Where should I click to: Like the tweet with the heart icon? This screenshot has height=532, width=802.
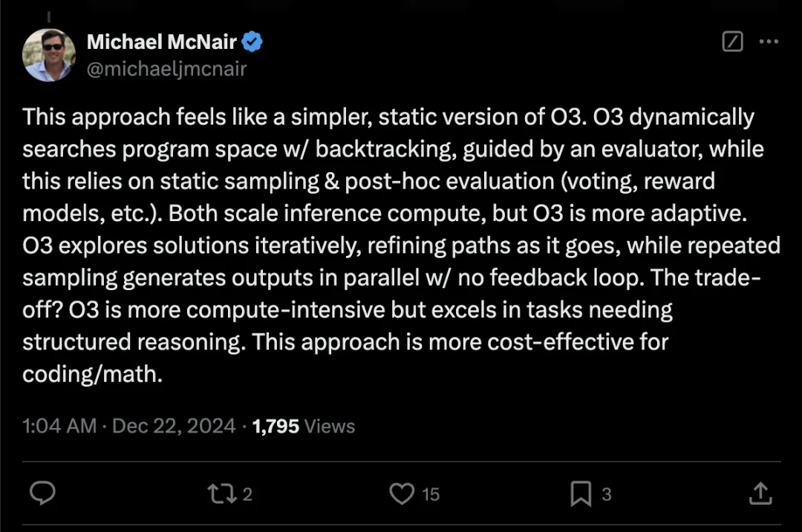point(402,493)
